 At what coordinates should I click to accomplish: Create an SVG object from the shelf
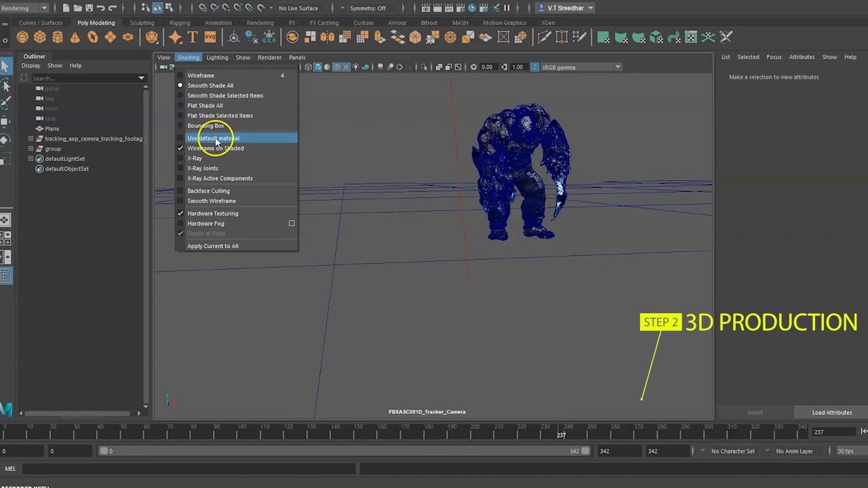coord(210,37)
